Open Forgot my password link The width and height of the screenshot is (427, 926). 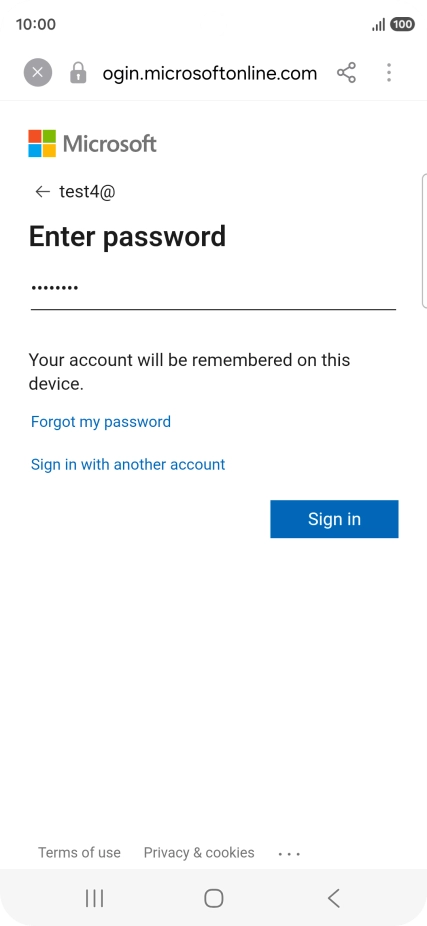click(x=101, y=422)
